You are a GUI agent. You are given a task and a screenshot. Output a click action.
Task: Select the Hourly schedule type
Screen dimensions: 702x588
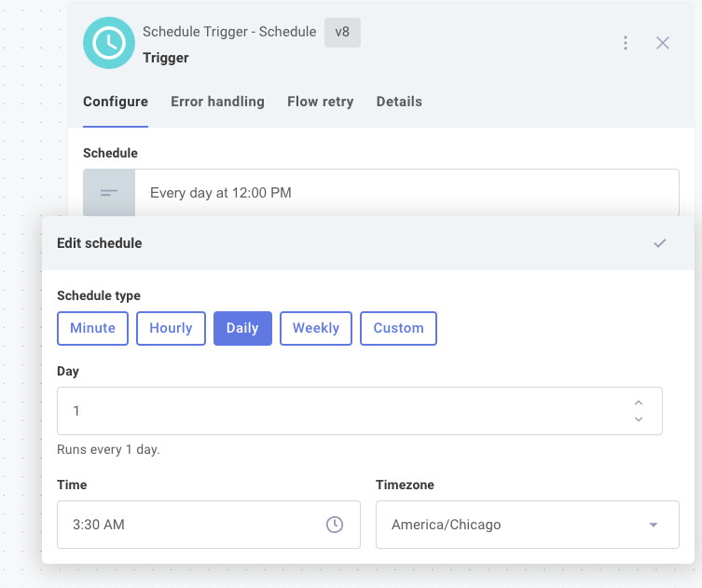(x=171, y=328)
